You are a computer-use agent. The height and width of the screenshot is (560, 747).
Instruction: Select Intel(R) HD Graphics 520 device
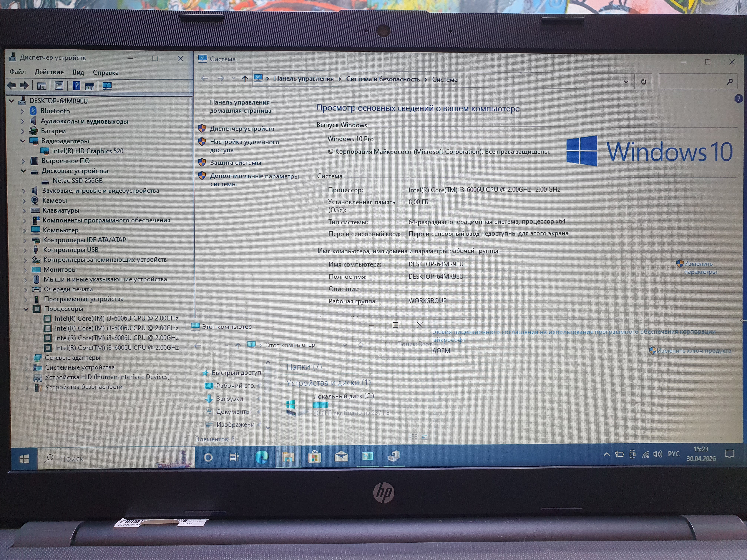(87, 151)
